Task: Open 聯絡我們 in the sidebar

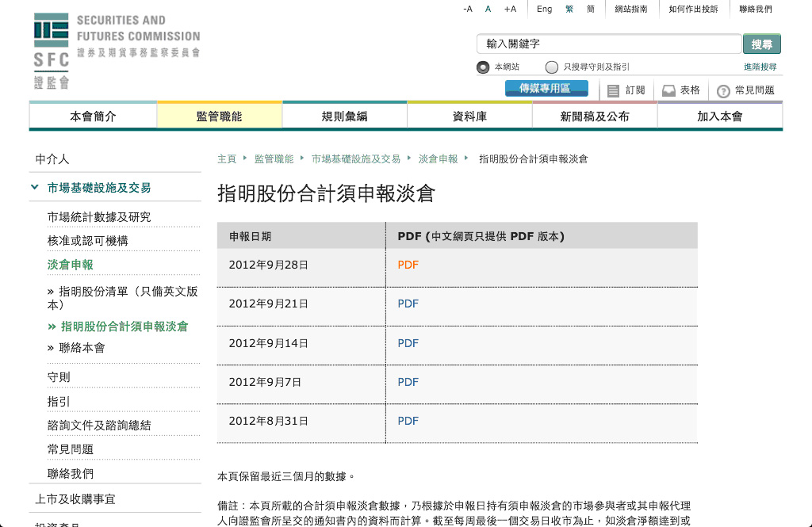Action: tap(71, 474)
